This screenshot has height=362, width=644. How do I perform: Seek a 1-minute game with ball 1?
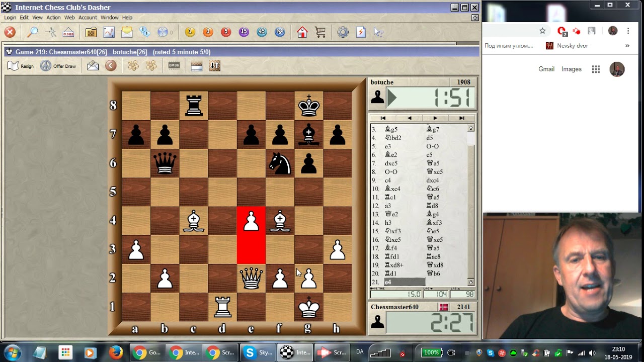[x=190, y=32]
